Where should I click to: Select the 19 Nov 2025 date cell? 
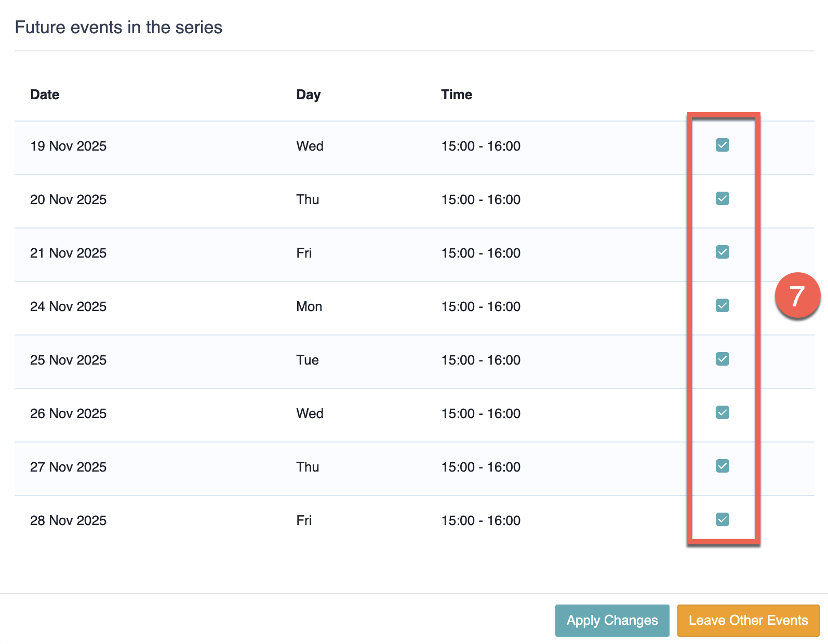coord(68,146)
